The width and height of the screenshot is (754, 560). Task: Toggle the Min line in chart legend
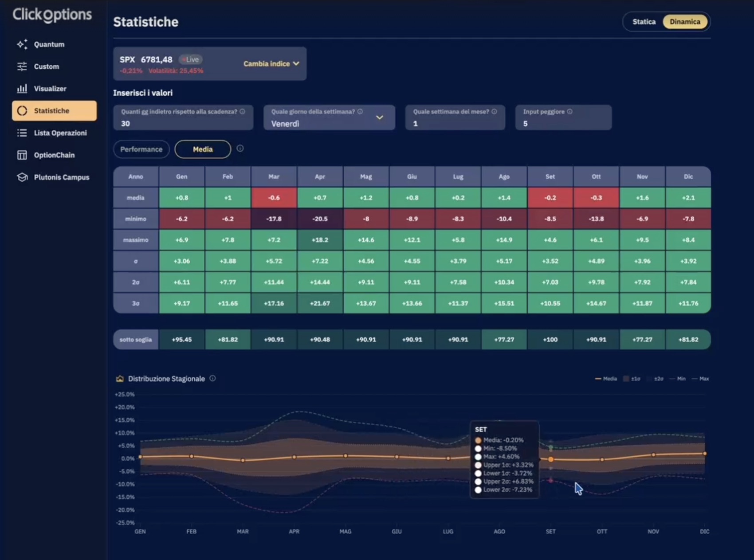pyautogui.click(x=678, y=379)
